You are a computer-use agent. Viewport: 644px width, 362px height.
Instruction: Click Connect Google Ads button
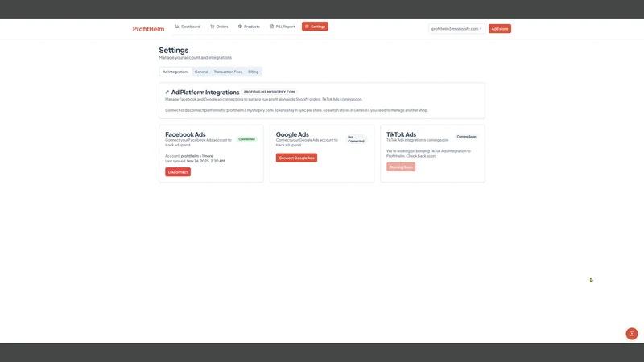point(296,158)
